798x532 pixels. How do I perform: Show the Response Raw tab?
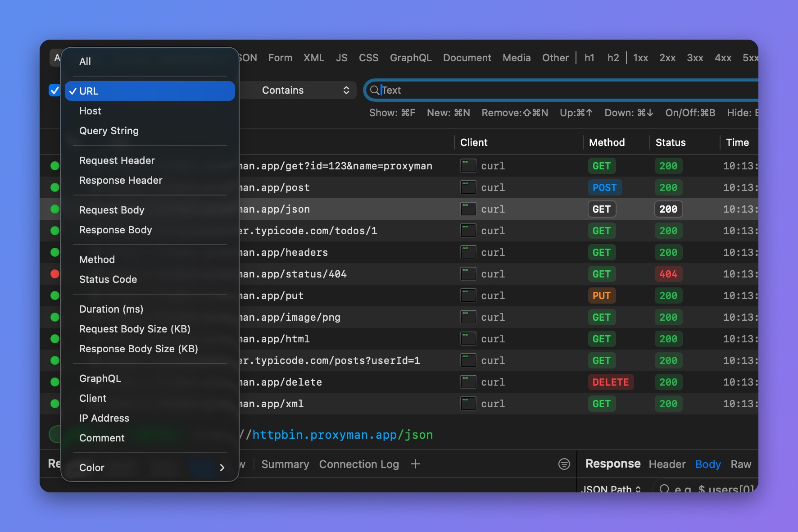pyautogui.click(x=741, y=464)
